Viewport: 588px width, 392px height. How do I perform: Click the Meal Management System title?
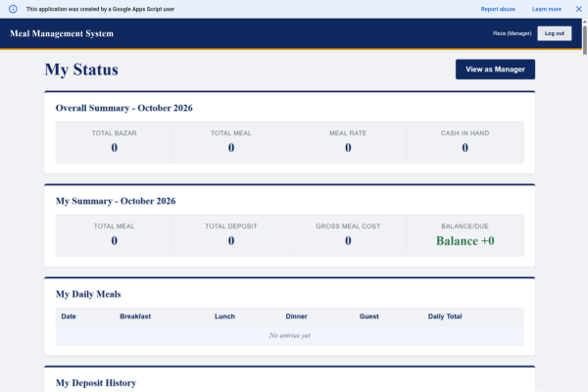[62, 33]
